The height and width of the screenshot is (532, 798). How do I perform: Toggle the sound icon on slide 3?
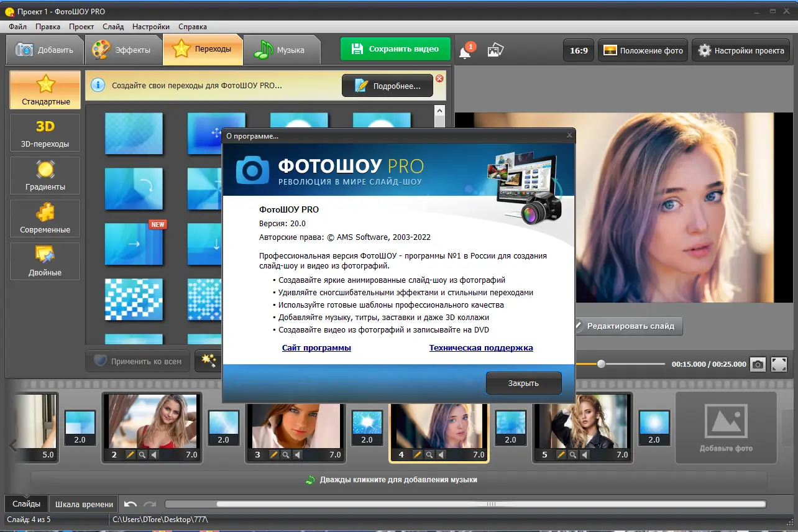coord(298,455)
